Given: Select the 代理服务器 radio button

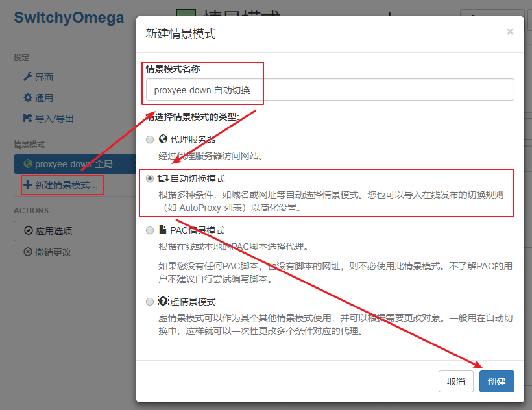Looking at the screenshot, I should pos(151,139).
